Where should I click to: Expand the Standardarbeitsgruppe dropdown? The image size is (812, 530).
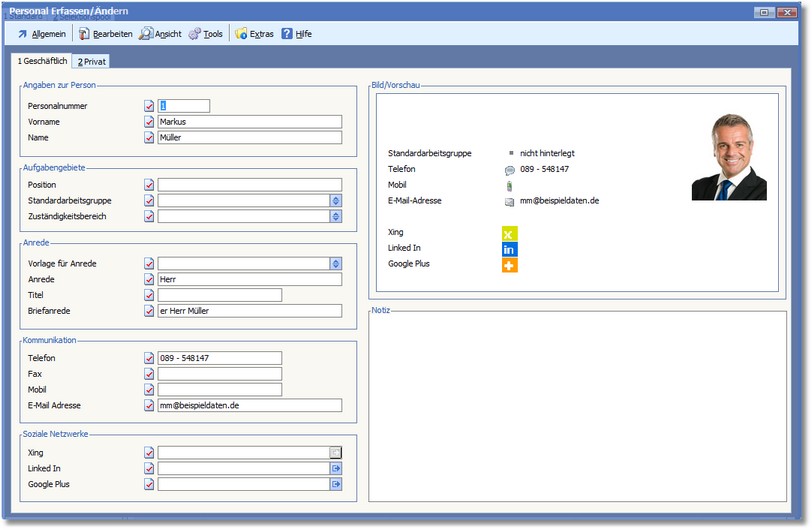pos(336,201)
